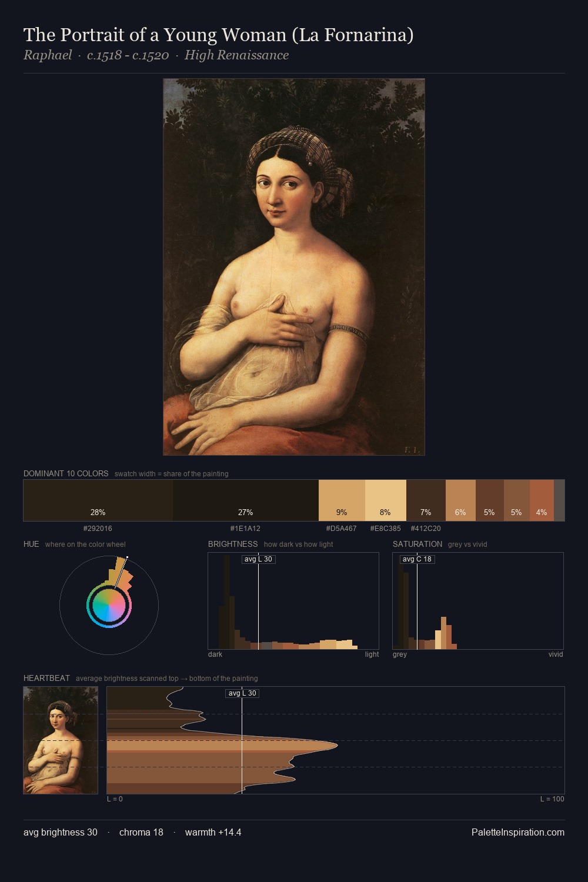
Task: Click the "DOMINANT 10 COLORS" heading
Action: point(66,473)
